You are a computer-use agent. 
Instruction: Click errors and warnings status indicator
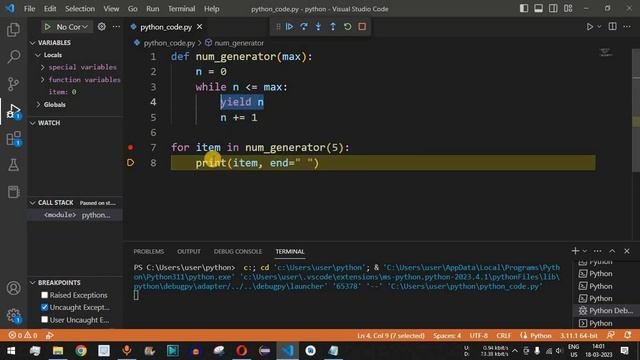(22, 336)
